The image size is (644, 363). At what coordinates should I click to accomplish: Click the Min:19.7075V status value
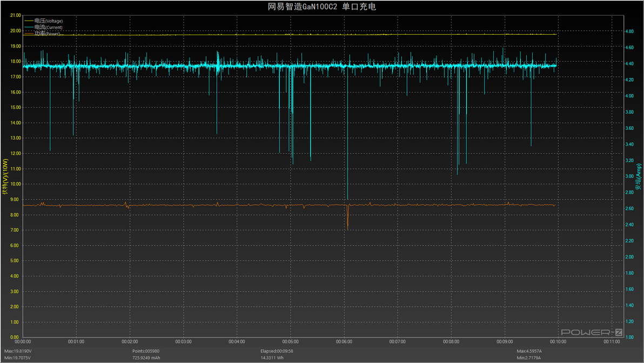pos(17,358)
